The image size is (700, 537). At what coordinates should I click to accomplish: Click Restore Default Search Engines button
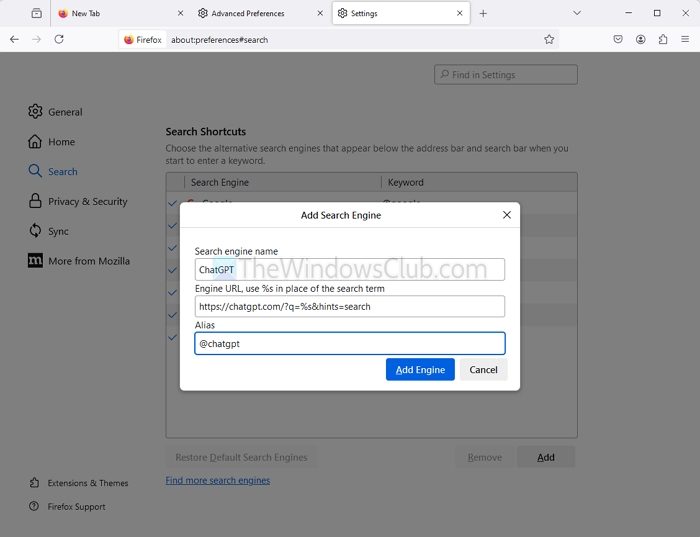[241, 457]
